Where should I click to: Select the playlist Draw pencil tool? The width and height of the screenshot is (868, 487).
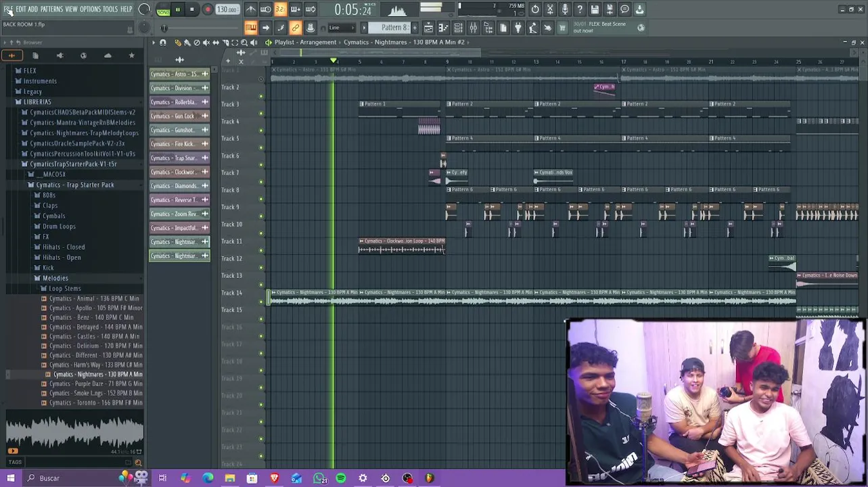(178, 43)
